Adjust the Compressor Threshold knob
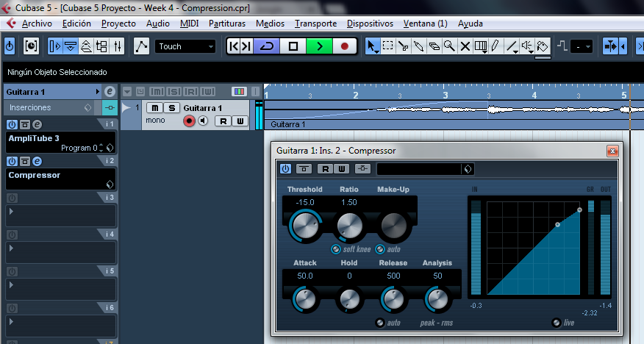644x344 pixels. pyautogui.click(x=305, y=226)
